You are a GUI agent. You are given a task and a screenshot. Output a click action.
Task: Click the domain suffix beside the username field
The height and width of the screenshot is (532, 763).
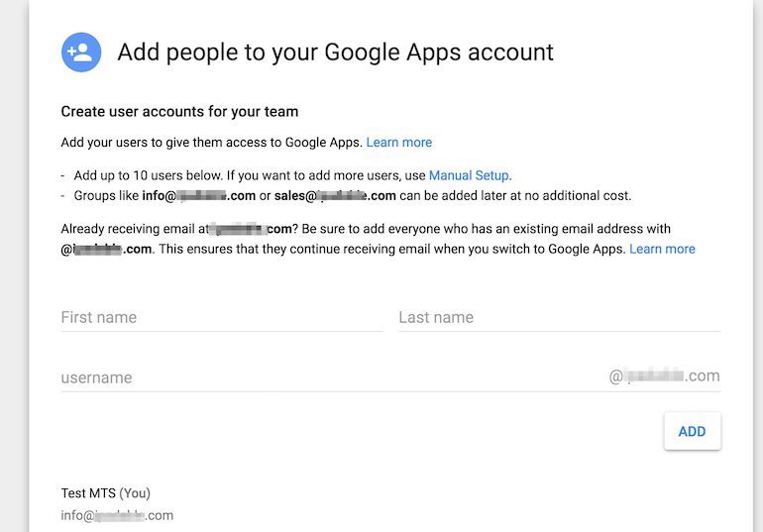coord(664,375)
